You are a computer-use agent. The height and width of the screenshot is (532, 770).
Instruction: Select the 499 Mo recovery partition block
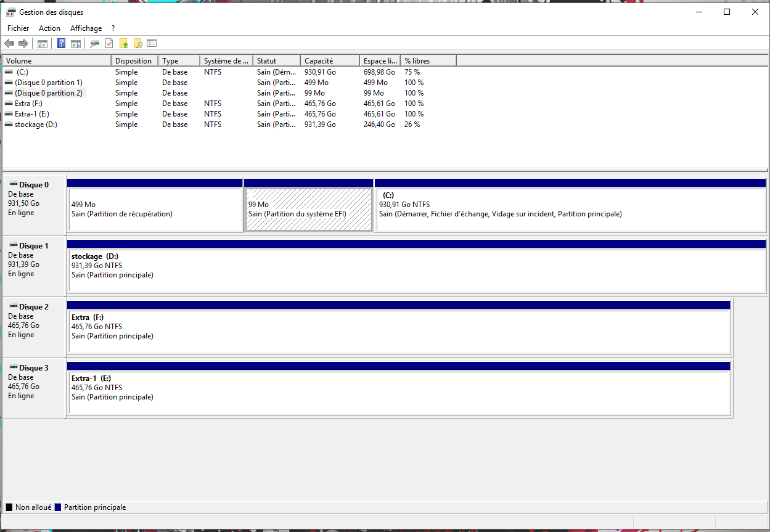[155, 205]
